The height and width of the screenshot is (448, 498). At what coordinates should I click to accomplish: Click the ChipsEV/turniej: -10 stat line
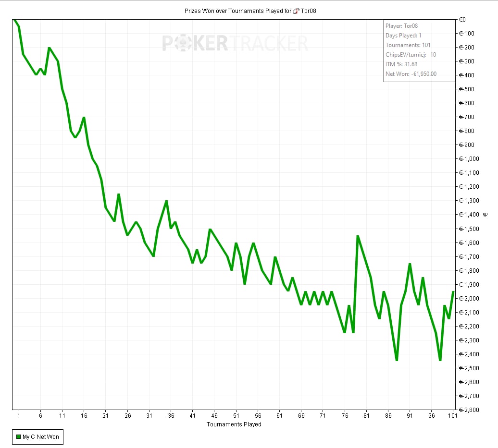tap(411, 55)
